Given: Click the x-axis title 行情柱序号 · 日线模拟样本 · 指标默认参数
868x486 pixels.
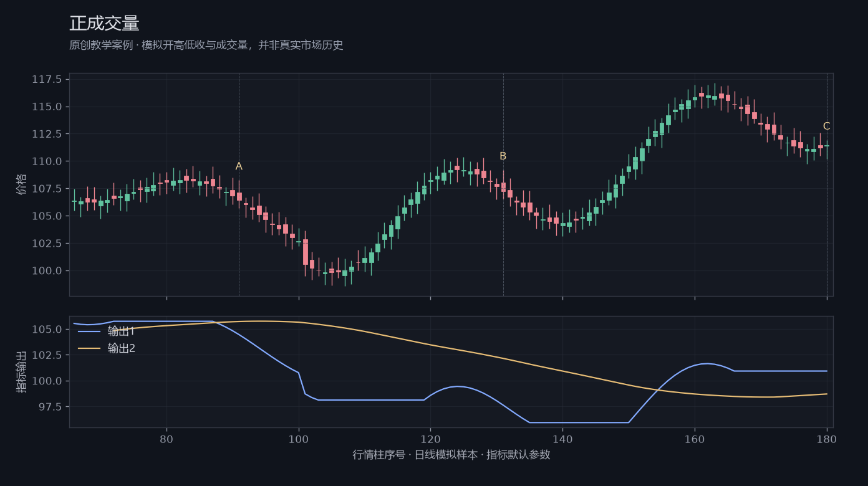Looking at the screenshot, I should pyautogui.click(x=451, y=455).
